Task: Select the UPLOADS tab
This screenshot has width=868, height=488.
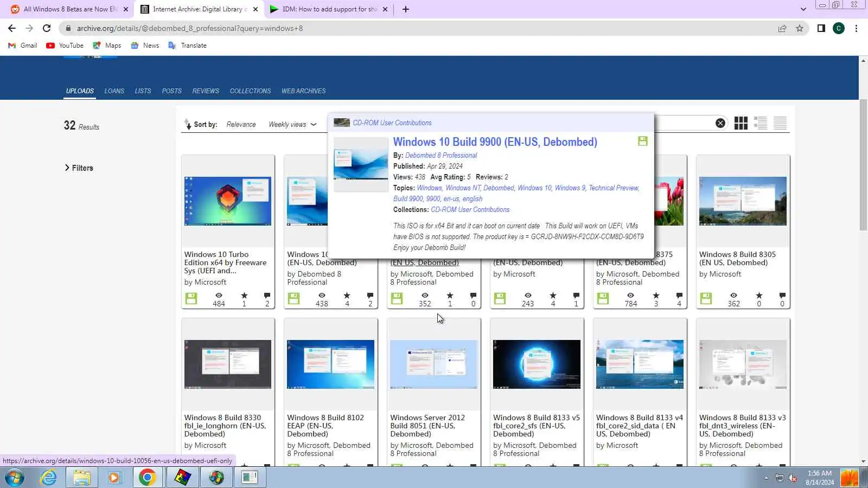Action: (80, 91)
